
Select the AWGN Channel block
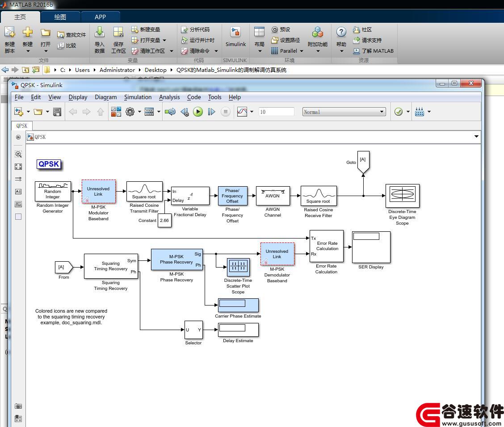pyautogui.click(x=273, y=196)
